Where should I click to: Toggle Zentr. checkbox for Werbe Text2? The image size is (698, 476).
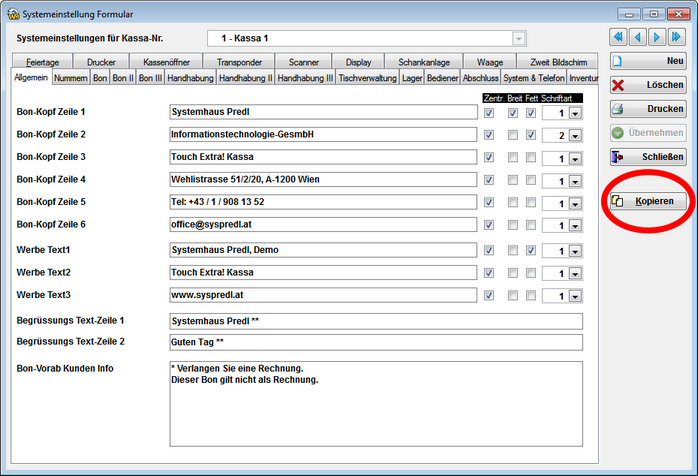tap(489, 273)
